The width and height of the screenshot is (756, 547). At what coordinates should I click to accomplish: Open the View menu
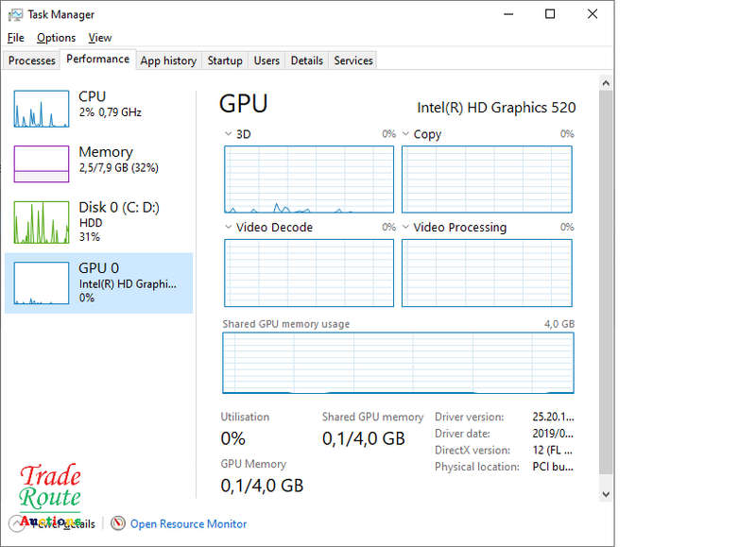point(100,38)
